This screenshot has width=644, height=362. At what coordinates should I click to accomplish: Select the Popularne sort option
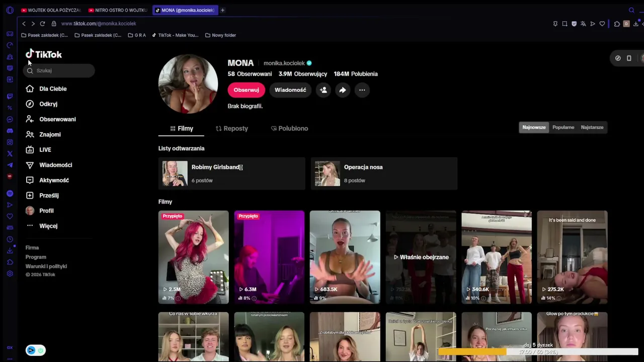tap(563, 127)
